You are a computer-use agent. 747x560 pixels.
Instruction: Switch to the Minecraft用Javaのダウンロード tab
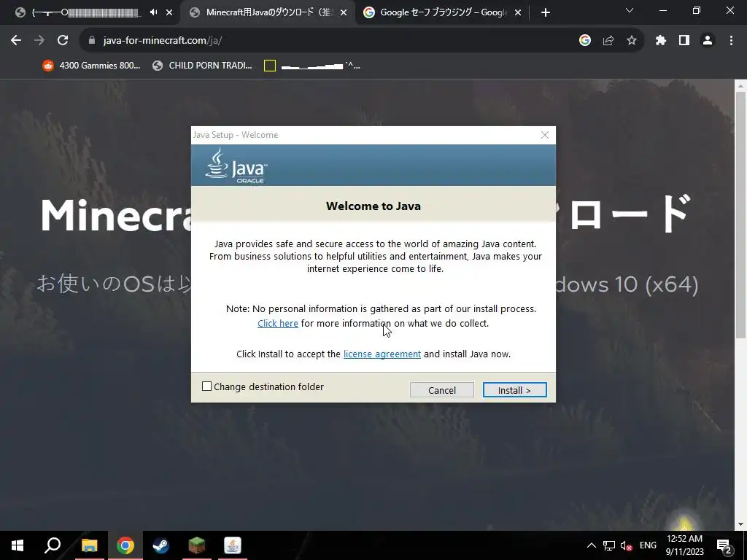tap(268, 12)
